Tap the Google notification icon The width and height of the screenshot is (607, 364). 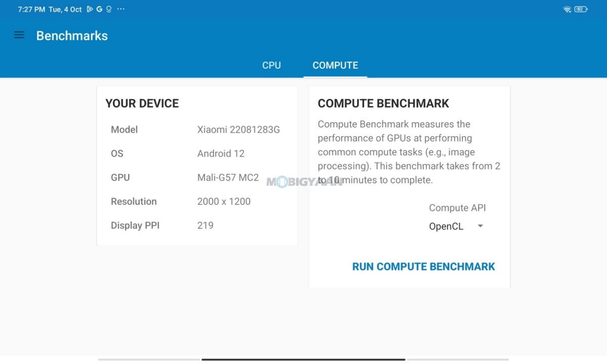(100, 9)
